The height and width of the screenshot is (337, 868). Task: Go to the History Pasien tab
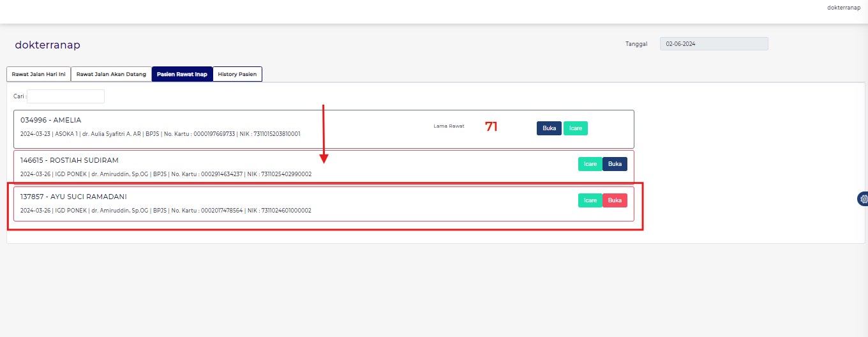237,74
